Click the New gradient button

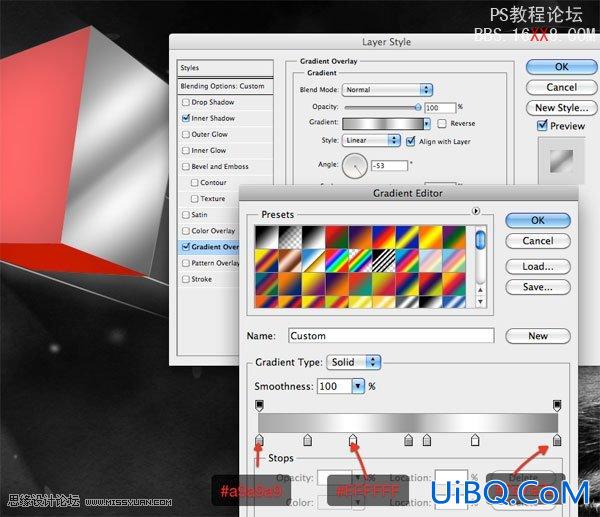(538, 336)
